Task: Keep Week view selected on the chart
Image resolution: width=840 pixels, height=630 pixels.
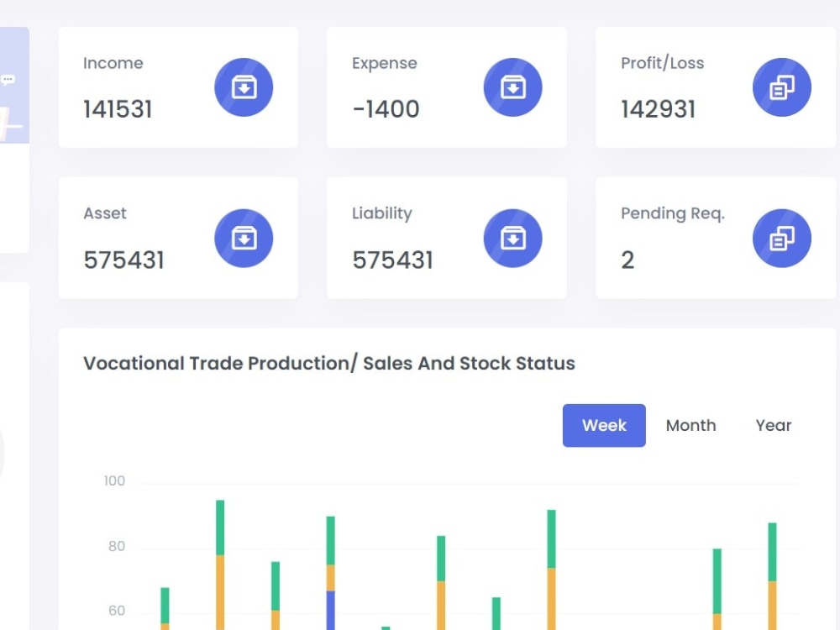Action: point(604,425)
